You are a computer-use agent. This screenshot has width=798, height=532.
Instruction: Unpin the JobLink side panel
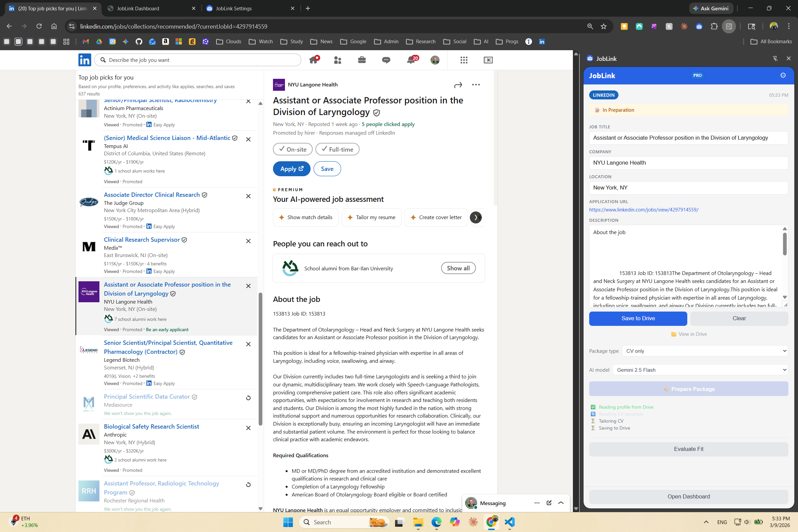click(x=775, y=59)
